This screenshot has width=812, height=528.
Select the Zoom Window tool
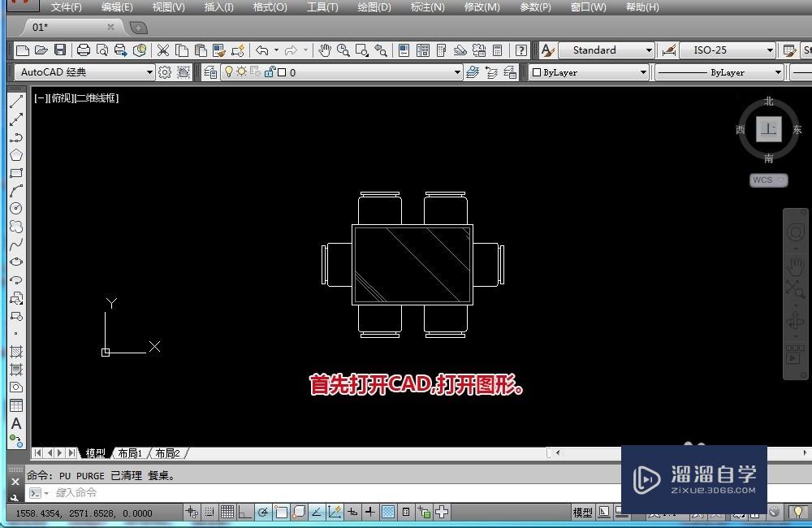point(362,50)
